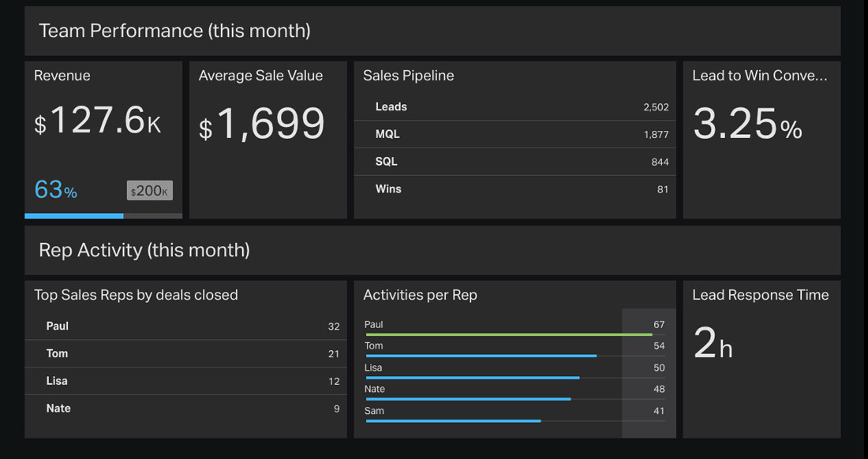Click the Team Performance (this month) header
Image resolution: width=868 pixels, height=459 pixels.
point(174,31)
